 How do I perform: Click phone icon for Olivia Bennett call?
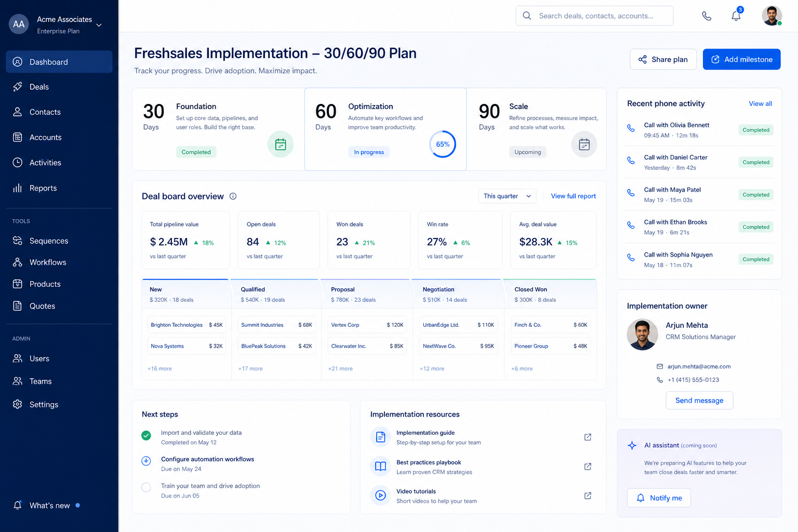coord(631,128)
